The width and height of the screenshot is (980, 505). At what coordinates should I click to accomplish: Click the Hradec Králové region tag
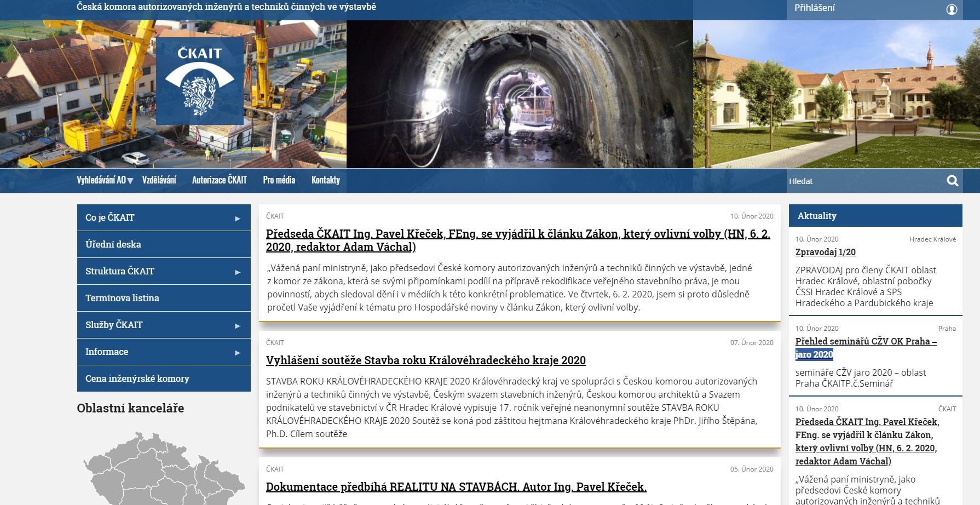point(932,239)
